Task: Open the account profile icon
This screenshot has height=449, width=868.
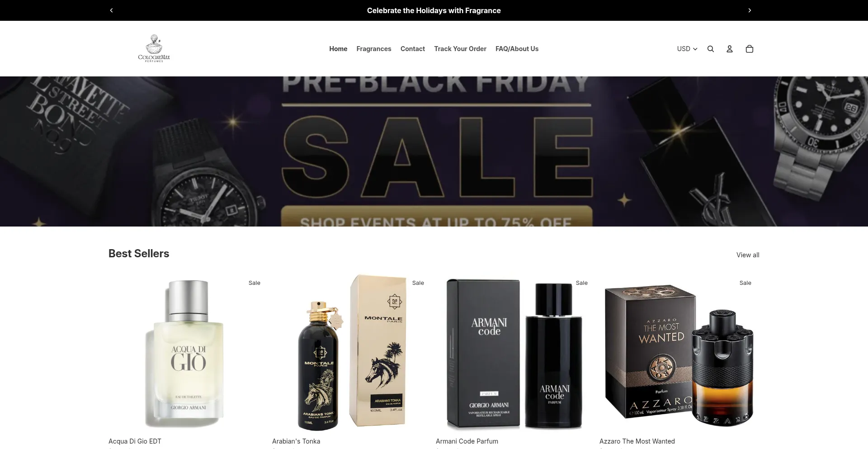Action: pos(730,49)
